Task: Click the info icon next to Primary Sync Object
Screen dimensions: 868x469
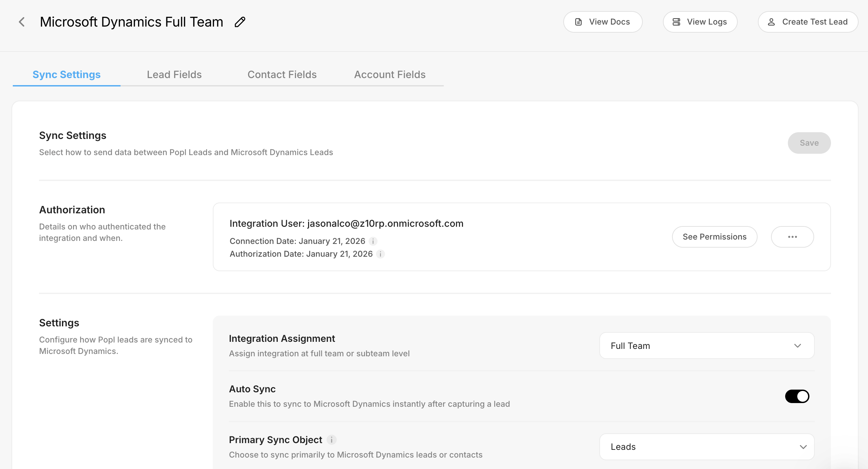Action: point(332,440)
